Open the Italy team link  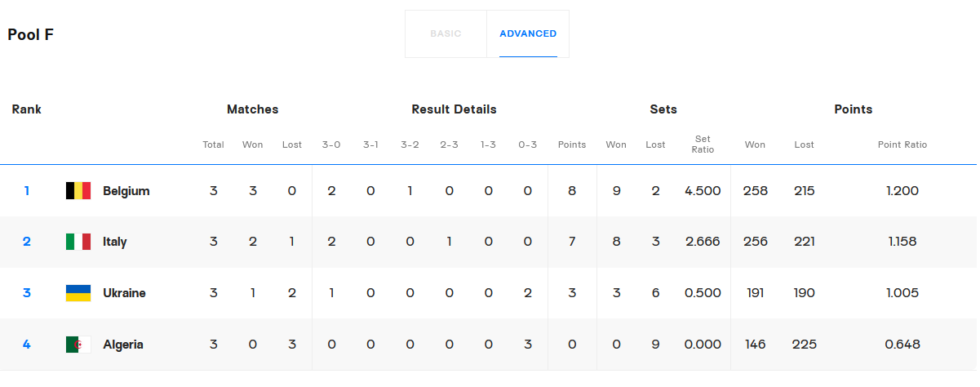pos(114,242)
